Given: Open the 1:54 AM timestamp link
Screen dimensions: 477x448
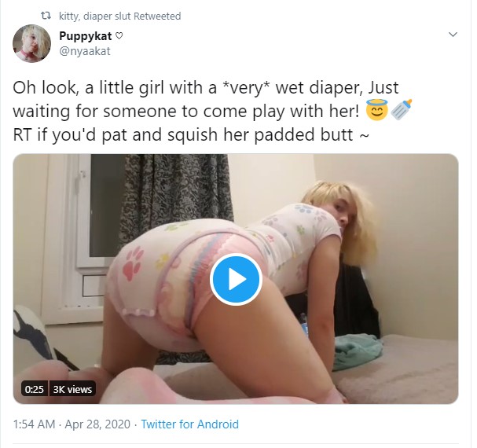Looking at the screenshot, I should click(x=34, y=424).
